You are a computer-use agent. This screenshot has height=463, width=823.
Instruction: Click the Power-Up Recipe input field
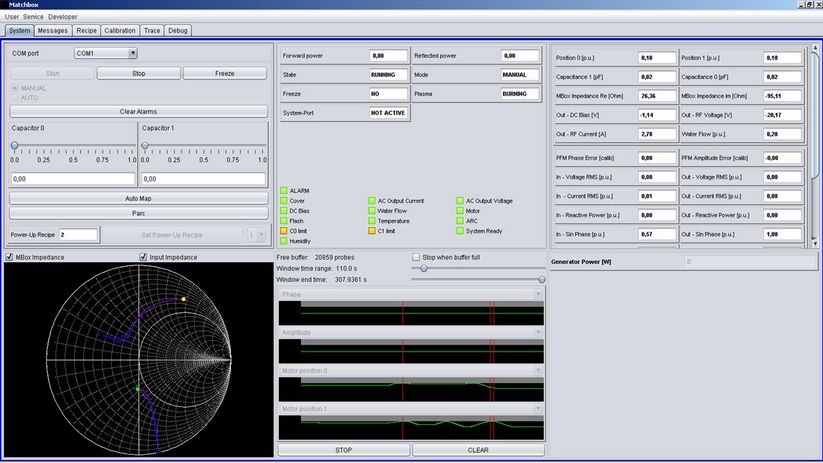(78, 234)
